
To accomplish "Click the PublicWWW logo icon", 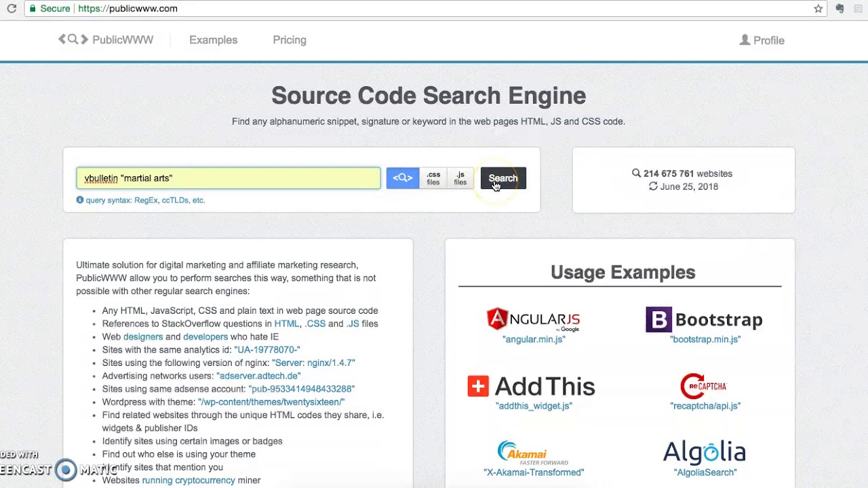I will point(73,40).
